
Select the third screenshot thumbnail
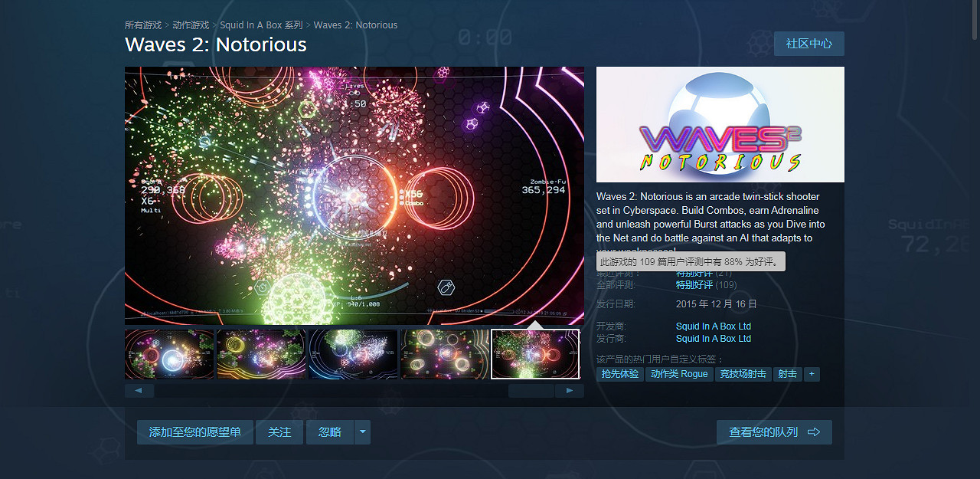(x=353, y=354)
